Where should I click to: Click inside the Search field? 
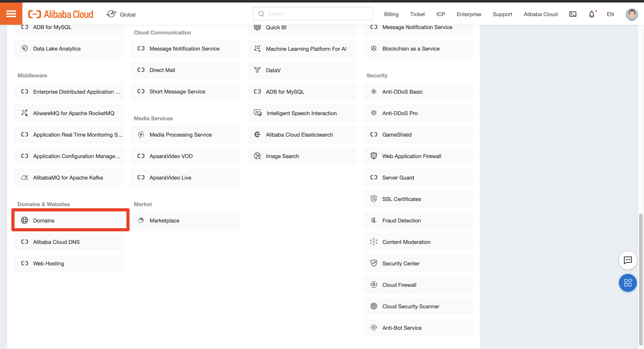313,13
